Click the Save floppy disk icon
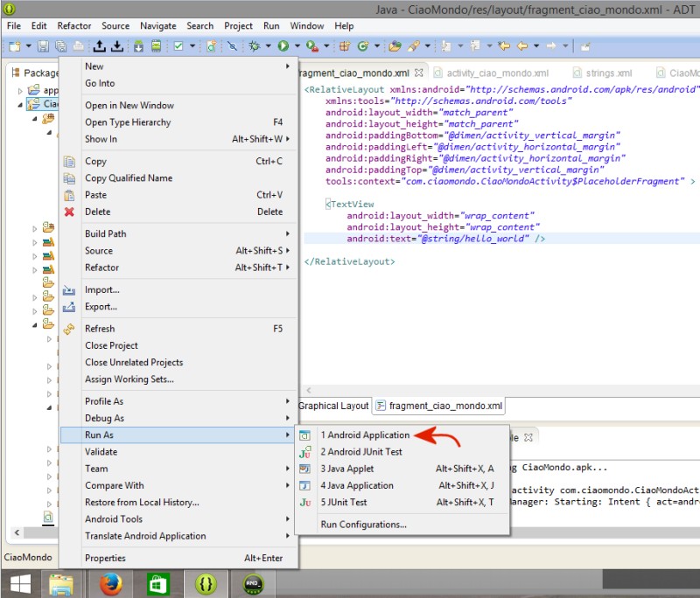The width and height of the screenshot is (700, 598). coord(43,46)
